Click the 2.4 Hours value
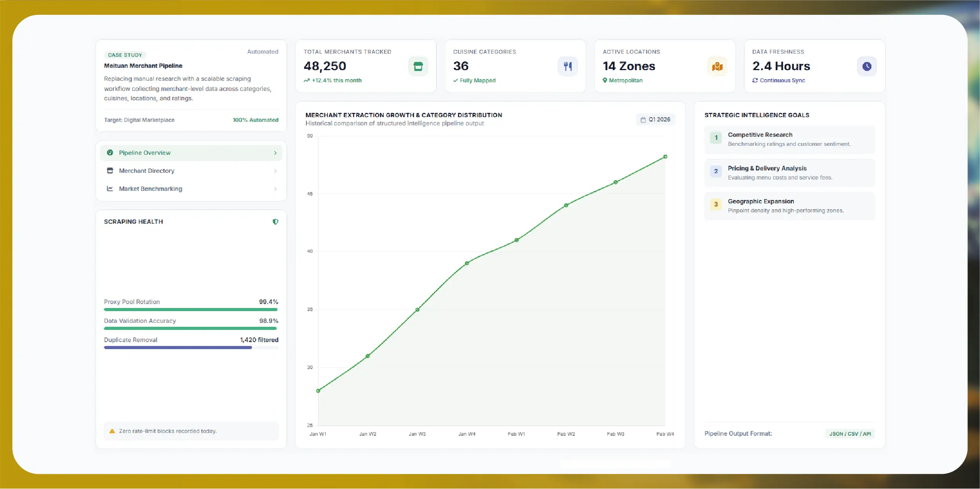 (781, 66)
